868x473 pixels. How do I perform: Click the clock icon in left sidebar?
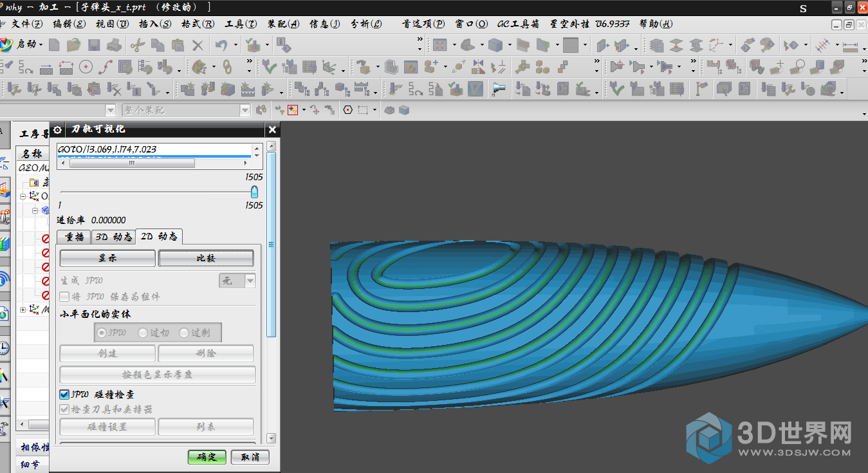point(4,348)
